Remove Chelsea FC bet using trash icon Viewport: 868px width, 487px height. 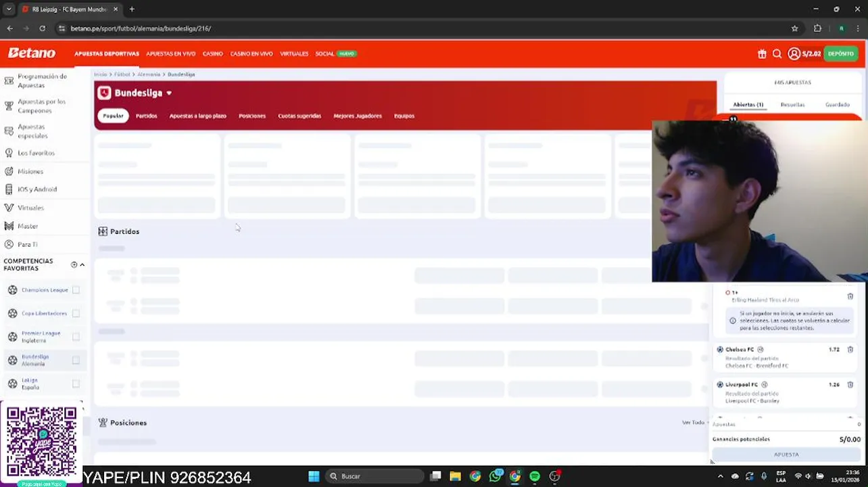pyautogui.click(x=850, y=350)
